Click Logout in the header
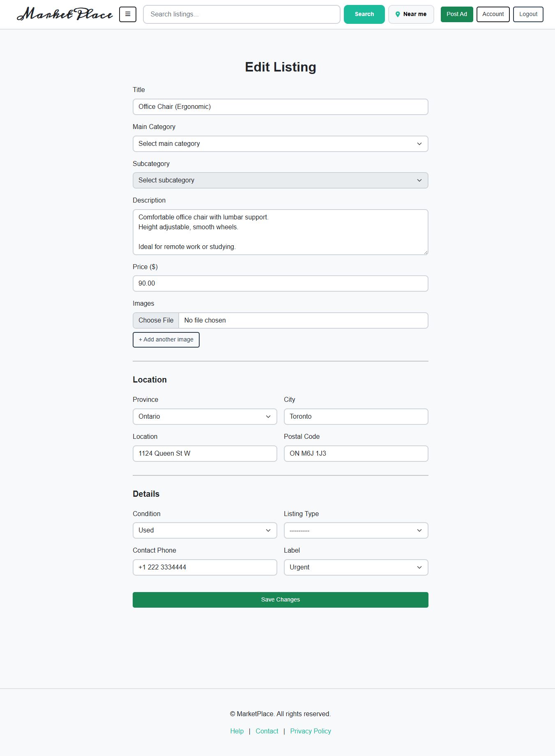Screen dimensions: 555x756 (x=528, y=14)
